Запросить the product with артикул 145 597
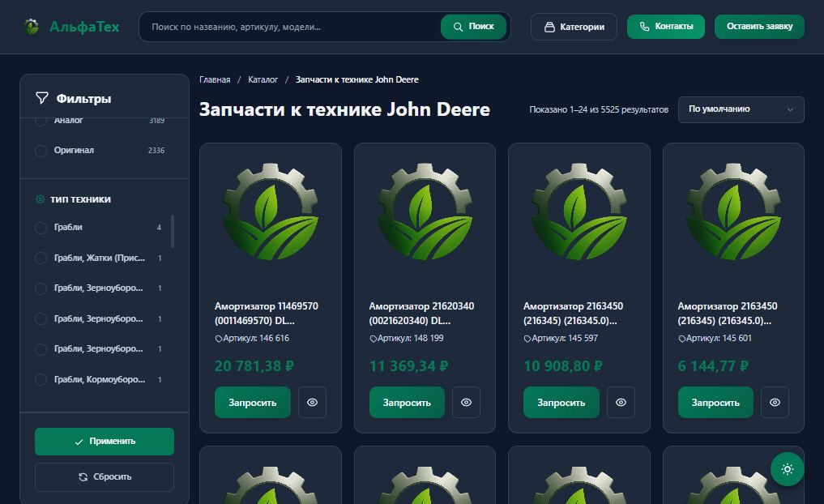Image resolution: width=824 pixels, height=504 pixels. [561, 403]
